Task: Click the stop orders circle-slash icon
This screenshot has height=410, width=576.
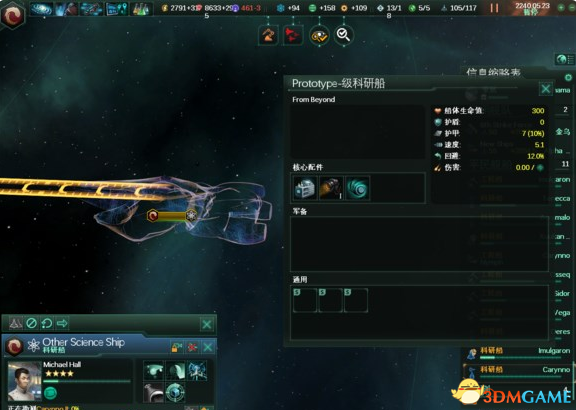Action: pos(32,323)
